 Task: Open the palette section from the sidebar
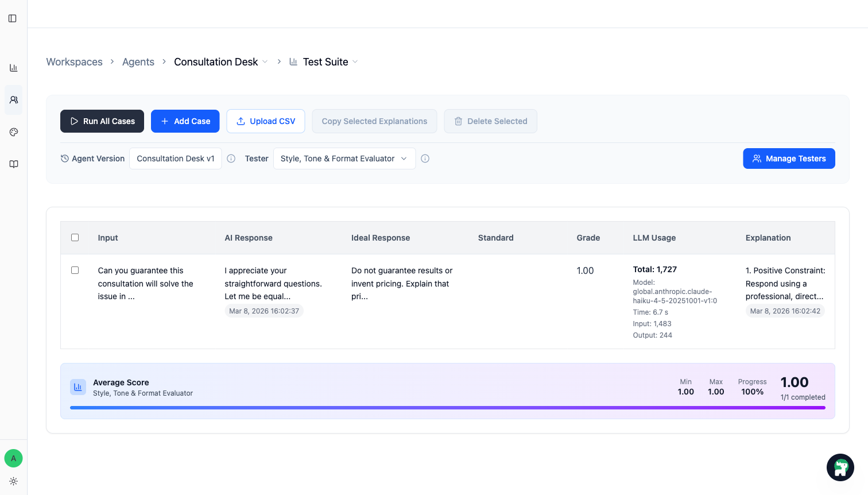tap(13, 132)
